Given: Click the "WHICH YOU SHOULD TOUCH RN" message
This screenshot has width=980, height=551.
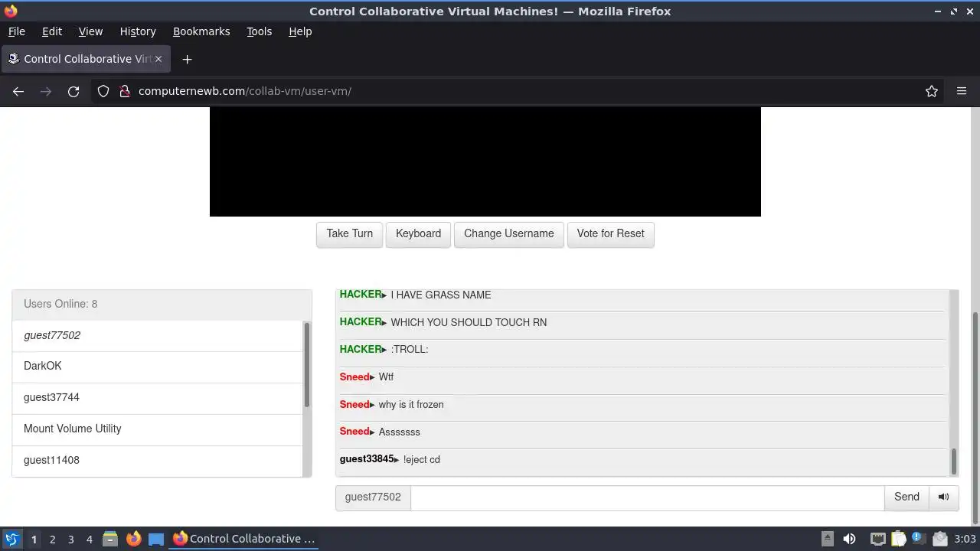Looking at the screenshot, I should click(x=469, y=322).
